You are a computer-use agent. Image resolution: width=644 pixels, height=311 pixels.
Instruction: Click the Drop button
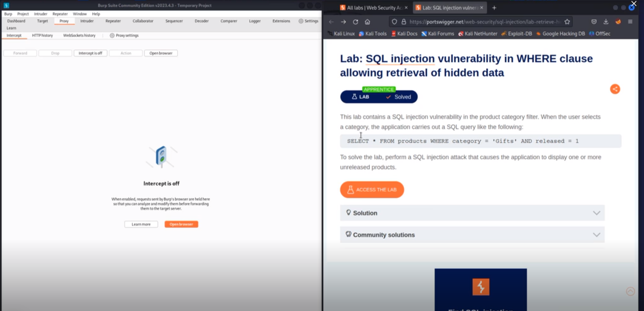point(55,53)
